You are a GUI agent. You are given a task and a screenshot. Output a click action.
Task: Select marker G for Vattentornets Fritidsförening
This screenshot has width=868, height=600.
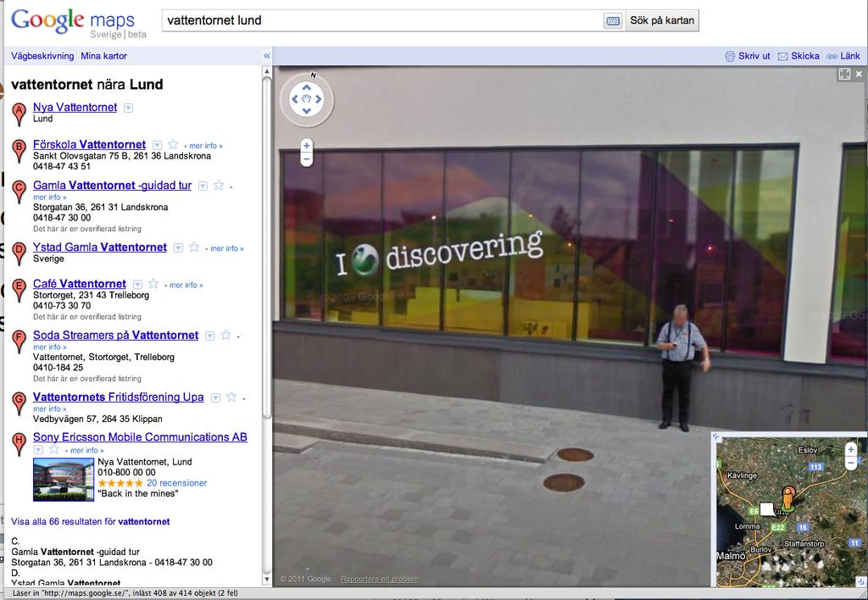pos(19,403)
